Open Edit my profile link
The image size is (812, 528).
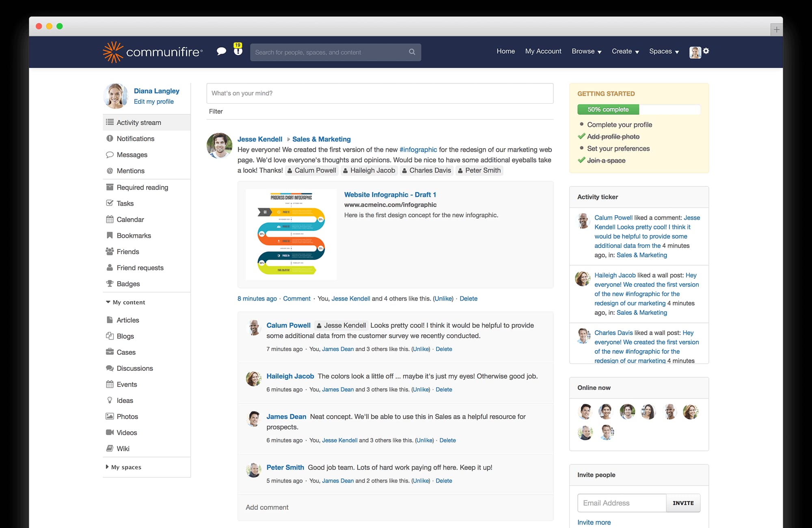(153, 101)
